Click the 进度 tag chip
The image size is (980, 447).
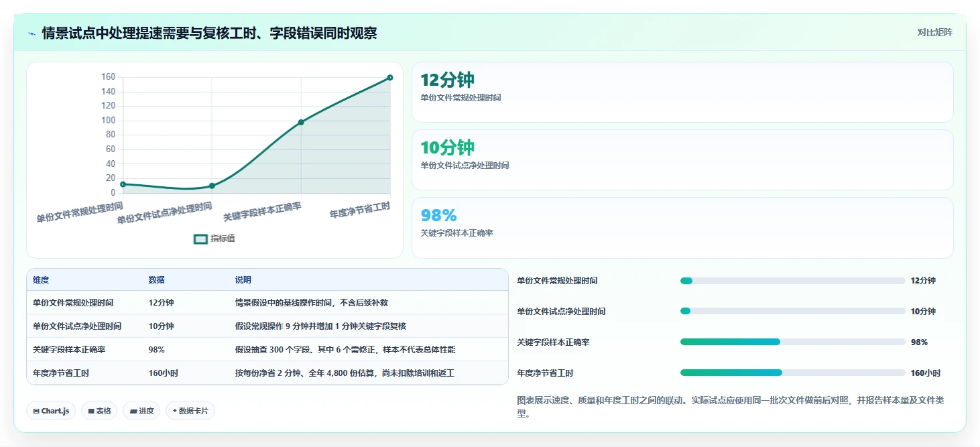141,411
